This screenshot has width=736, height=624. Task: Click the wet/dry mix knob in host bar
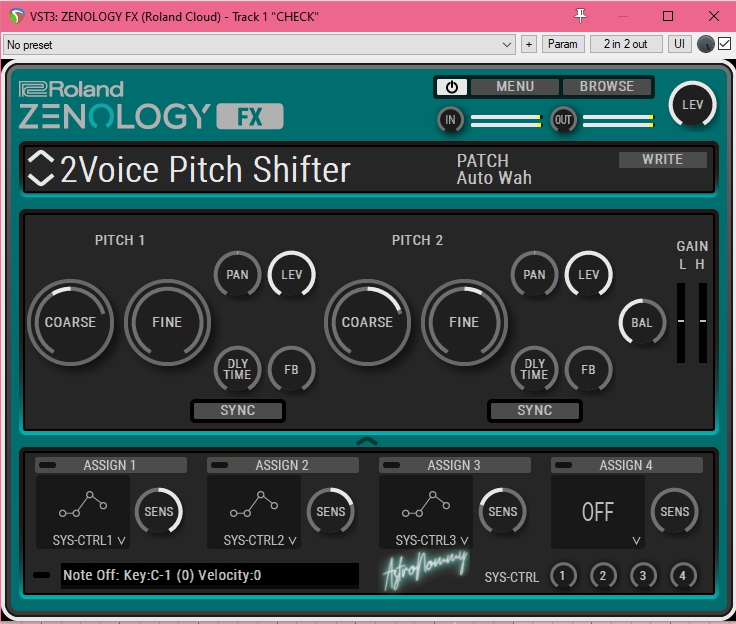coord(706,44)
